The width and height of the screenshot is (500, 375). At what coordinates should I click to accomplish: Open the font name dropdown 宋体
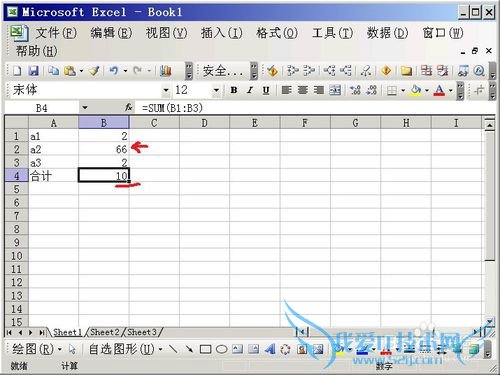166,90
